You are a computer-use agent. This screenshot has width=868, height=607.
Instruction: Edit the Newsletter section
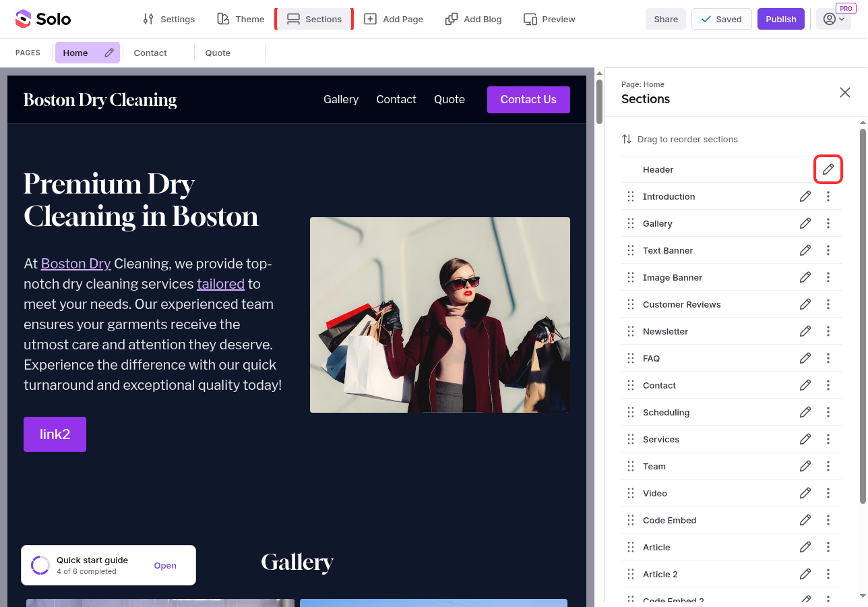[x=805, y=331]
